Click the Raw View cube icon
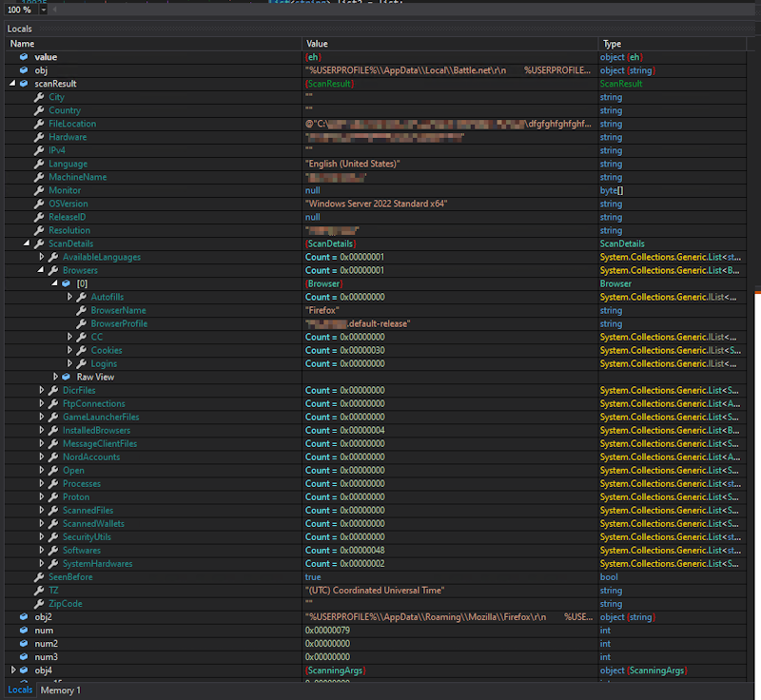The image size is (761, 700). coord(67,377)
